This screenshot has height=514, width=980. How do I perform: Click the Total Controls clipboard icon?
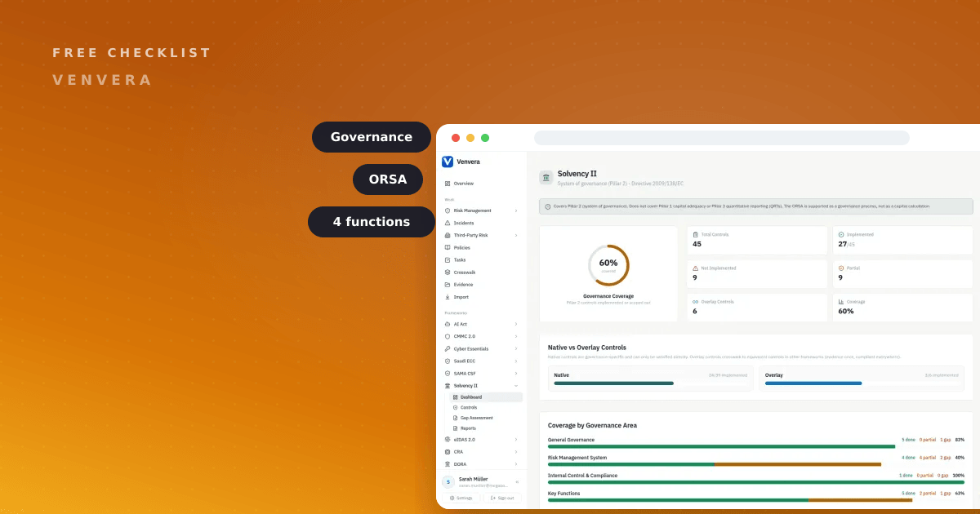point(696,234)
